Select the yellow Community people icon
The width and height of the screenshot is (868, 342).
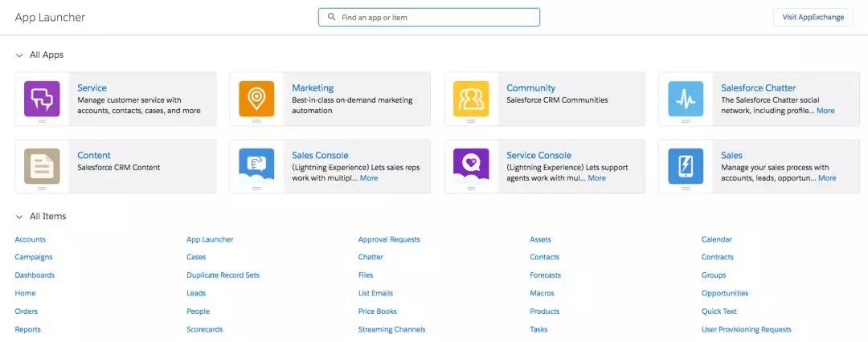pyautogui.click(x=470, y=99)
